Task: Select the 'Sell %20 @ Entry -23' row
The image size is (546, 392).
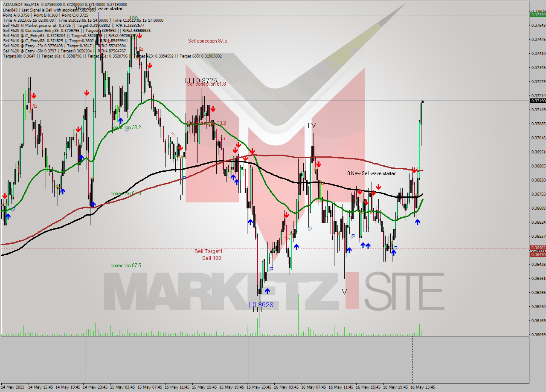Action: point(65,46)
